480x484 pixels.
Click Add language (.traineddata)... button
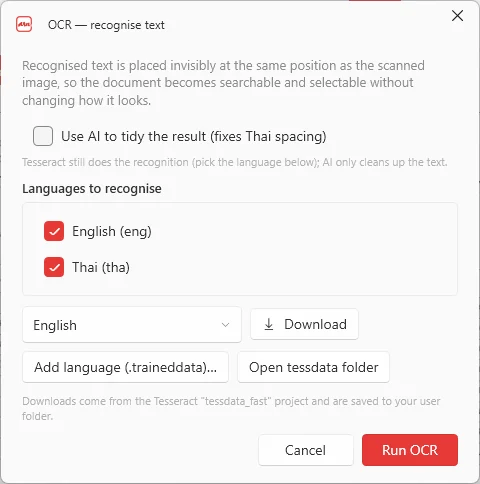pyautogui.click(x=125, y=367)
